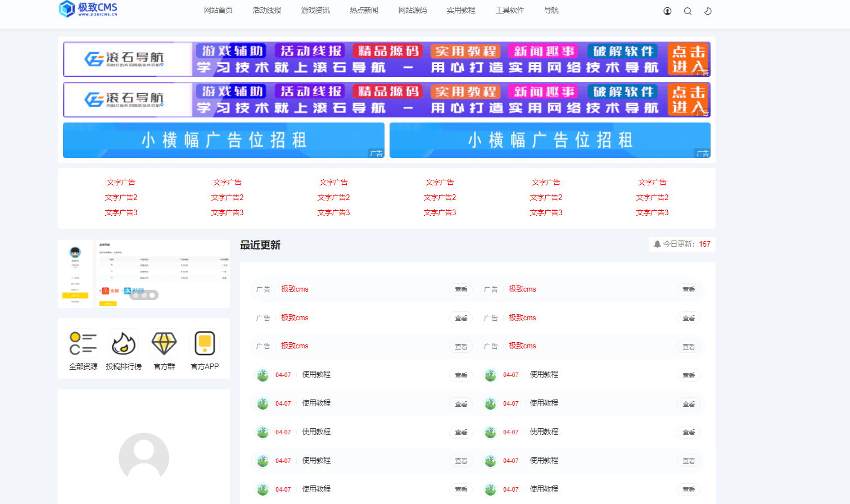
Task: Open 游戏资讯 nav item
Action: click(x=315, y=10)
